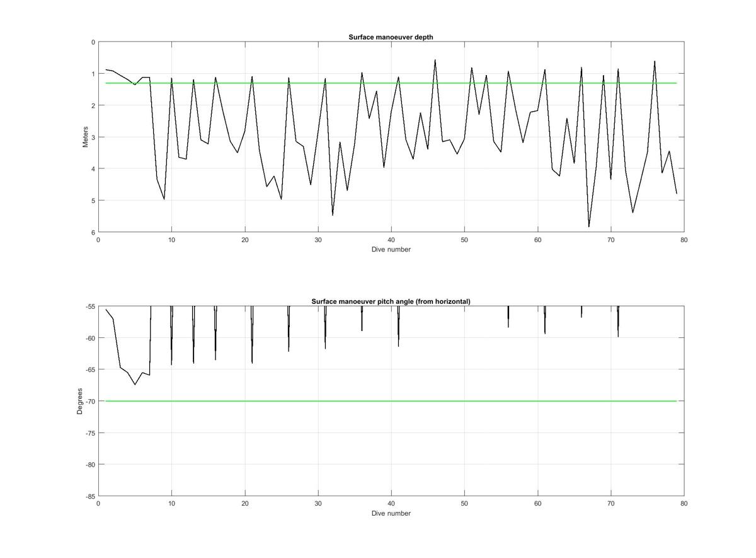Select tick '-65' on the pitch plot
Image resolution: width=756 pixels, height=558 pixels.
point(89,369)
